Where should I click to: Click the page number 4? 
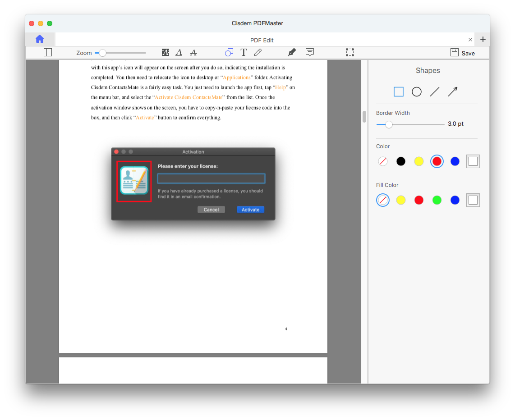click(x=286, y=329)
